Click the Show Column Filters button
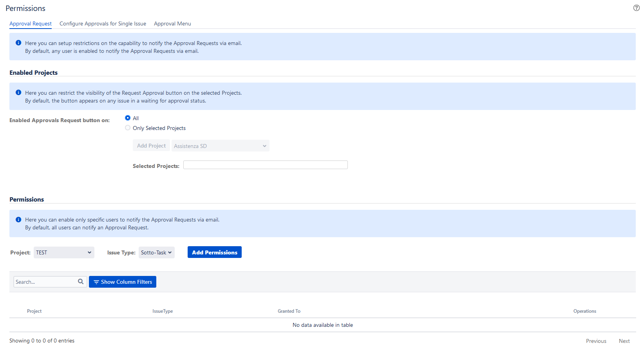The height and width of the screenshot is (346, 644). point(123,282)
